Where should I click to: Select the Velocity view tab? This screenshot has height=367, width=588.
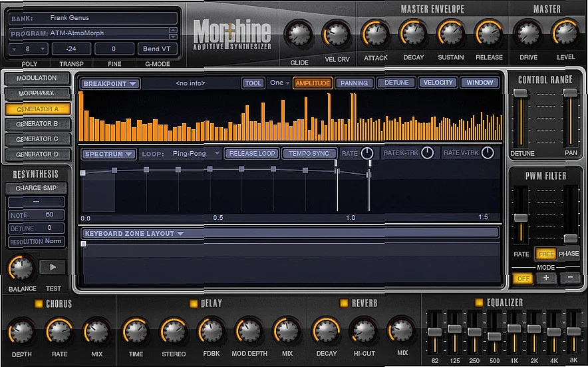(x=438, y=83)
